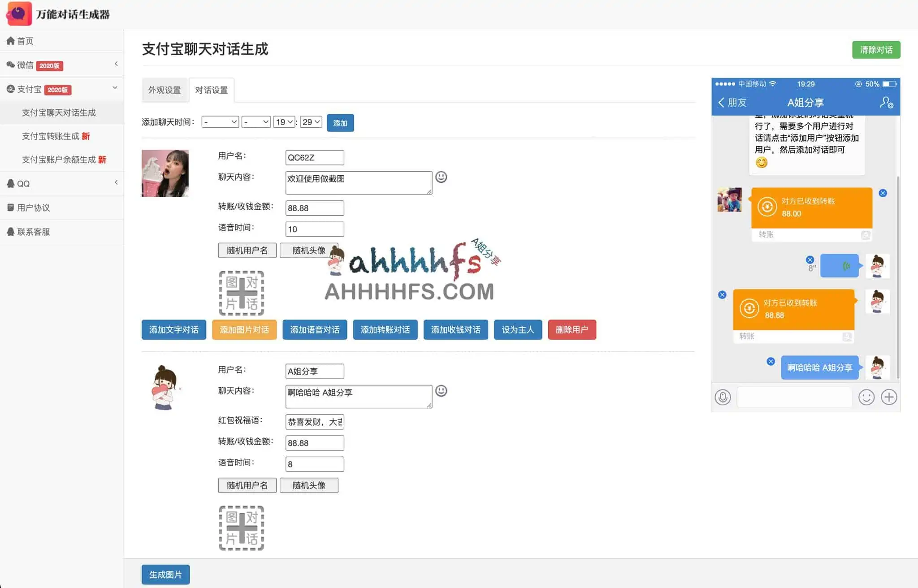Click QC62Z user's avatar photo

click(x=165, y=173)
